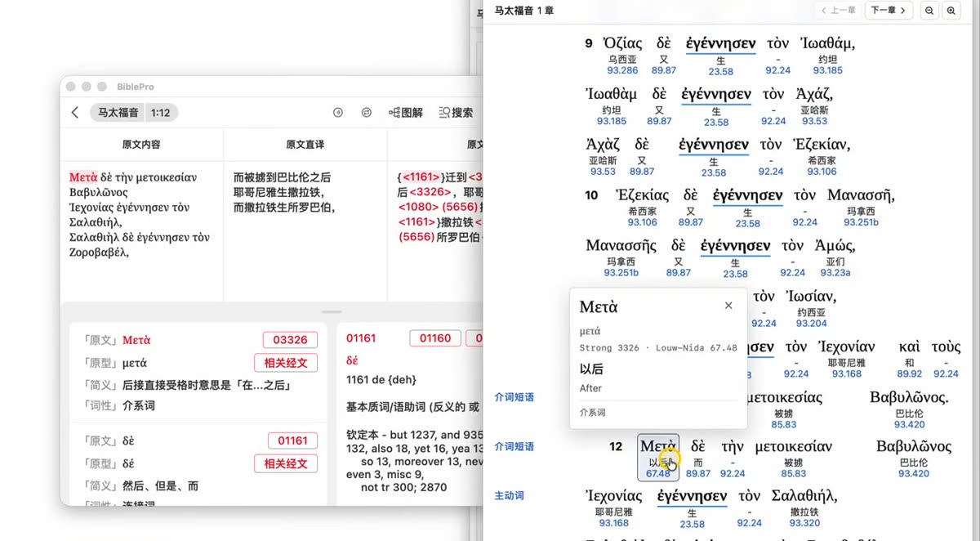Click the Greek word Ὀζίας in verse 9
This screenshot has height=541, width=980.
pyautogui.click(x=623, y=43)
